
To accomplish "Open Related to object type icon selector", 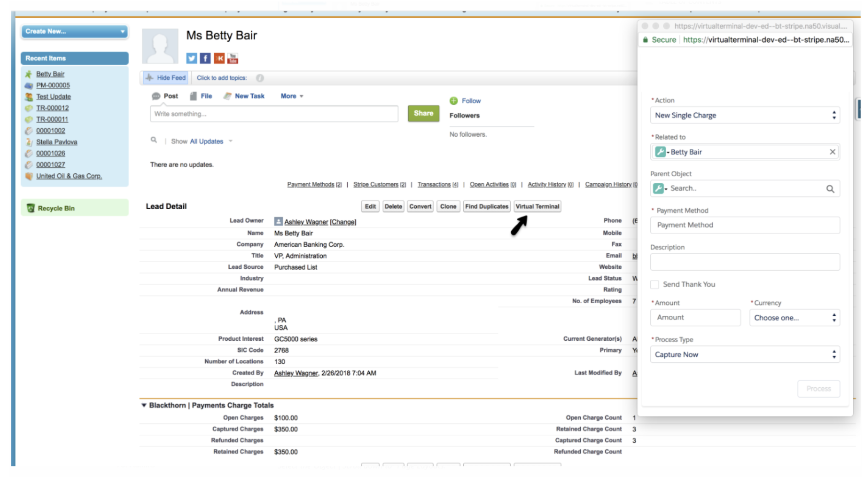I will (662, 152).
